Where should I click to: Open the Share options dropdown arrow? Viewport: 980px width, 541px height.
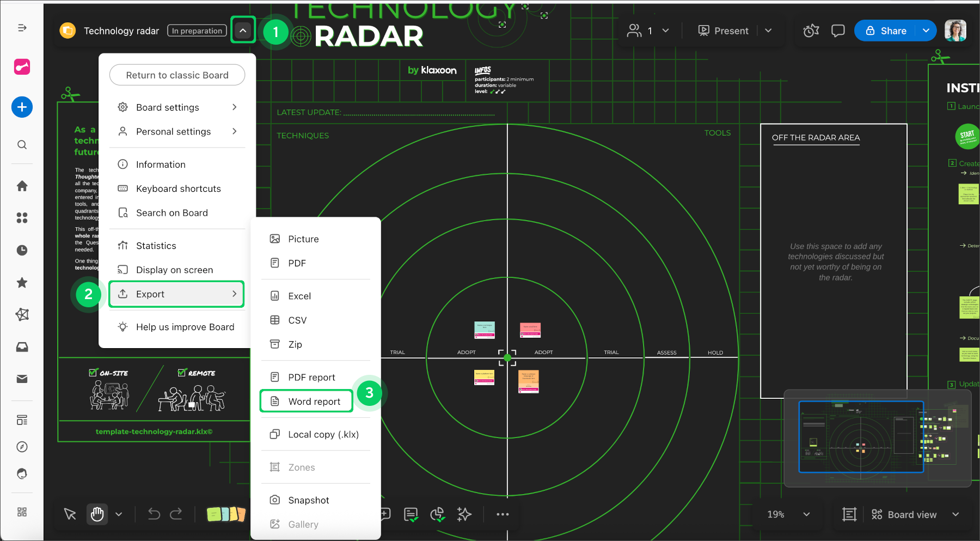click(x=926, y=31)
